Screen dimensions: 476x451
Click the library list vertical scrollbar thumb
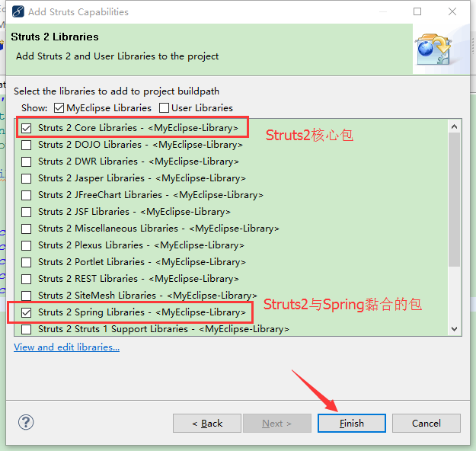click(454, 200)
